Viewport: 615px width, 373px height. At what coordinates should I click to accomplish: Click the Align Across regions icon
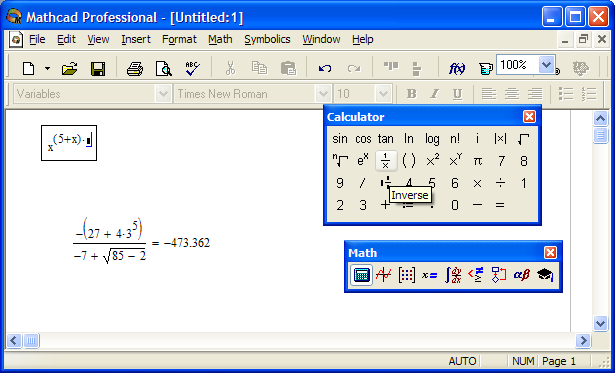pos(391,66)
